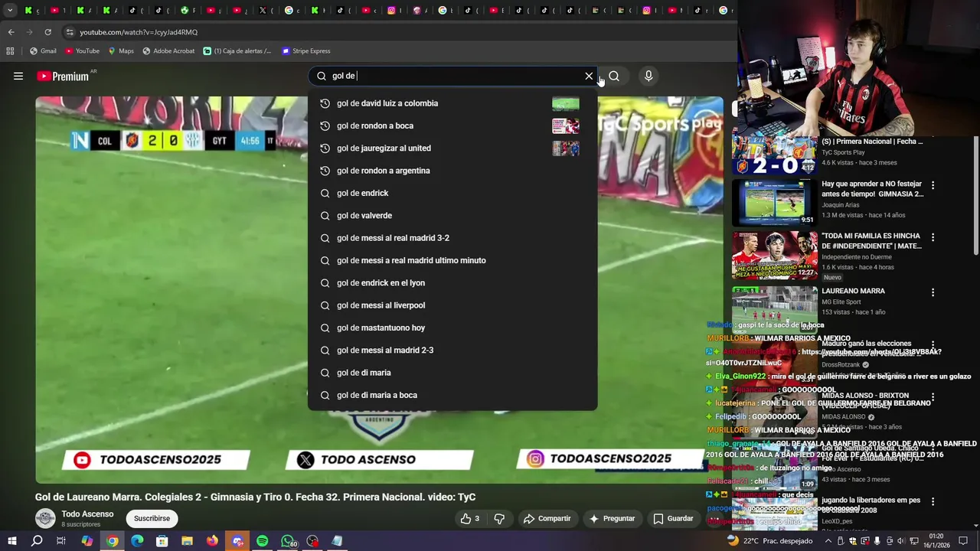Screen dimensions: 980x551
Task: Open Spotify from the taskbar
Action: (262, 541)
